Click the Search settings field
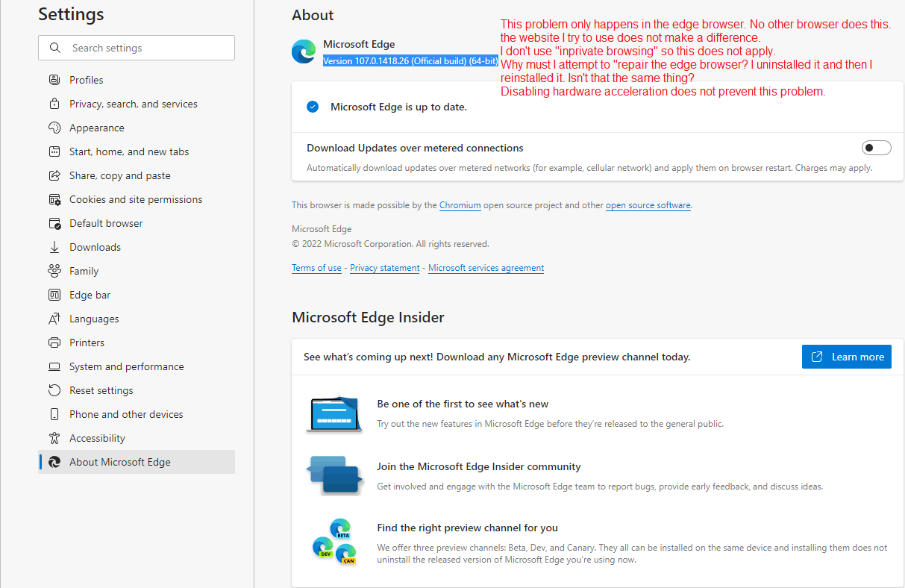The width and height of the screenshot is (905, 588). pyautogui.click(x=137, y=48)
